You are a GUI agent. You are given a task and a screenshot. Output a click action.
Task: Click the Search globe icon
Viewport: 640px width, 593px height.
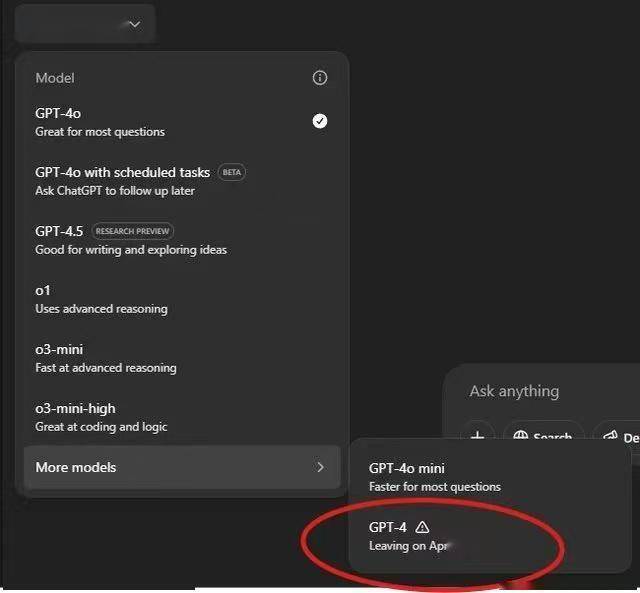(520, 436)
